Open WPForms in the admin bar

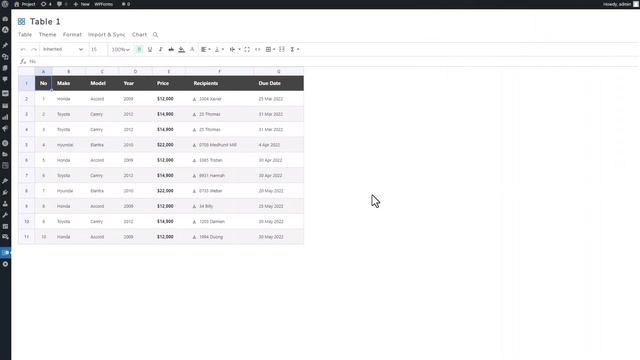tap(104, 4)
